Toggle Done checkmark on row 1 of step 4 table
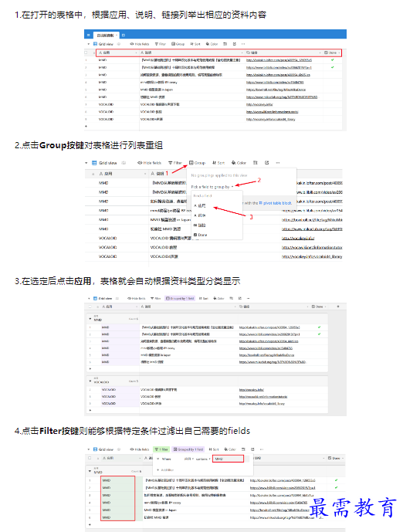Viewport: 403px width, 532px height. [x=336, y=480]
